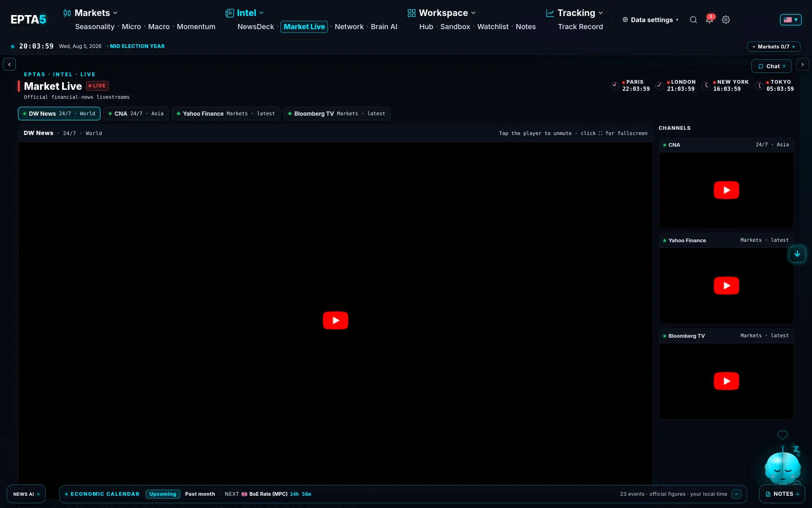Go to Seasonality page

tap(95, 27)
